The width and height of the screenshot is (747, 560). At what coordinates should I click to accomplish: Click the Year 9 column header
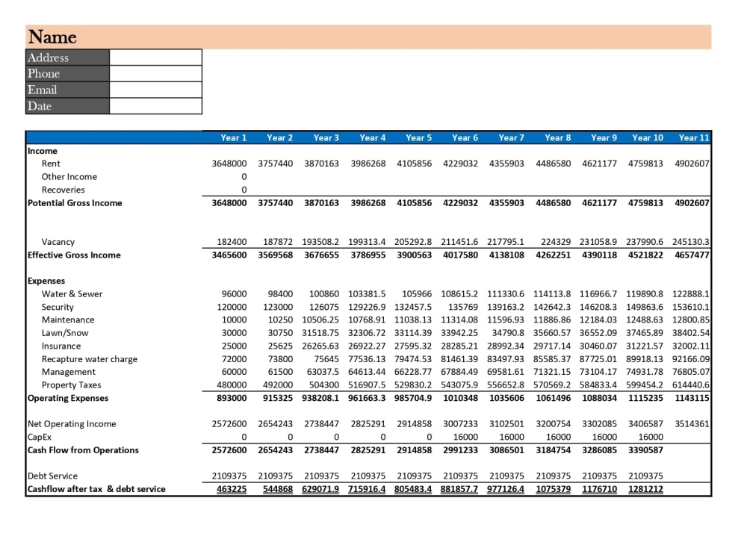[604, 137]
